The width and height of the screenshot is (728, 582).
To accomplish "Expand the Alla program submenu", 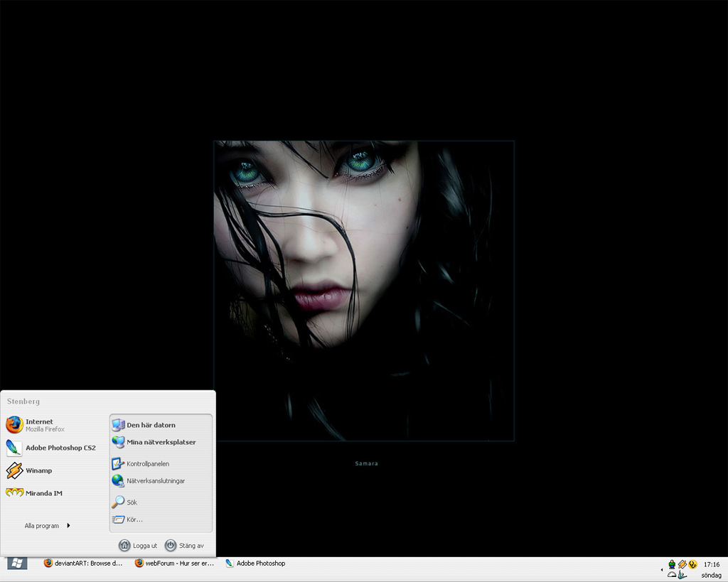I will coord(48,526).
